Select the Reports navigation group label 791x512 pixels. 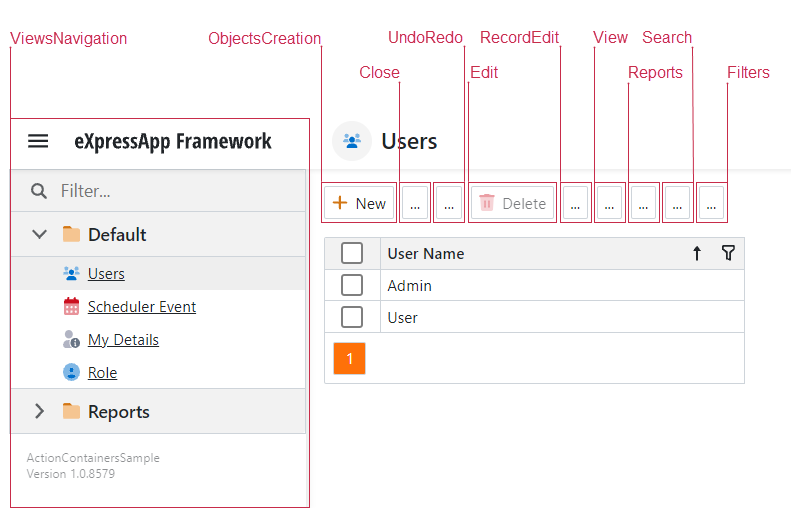tap(119, 412)
